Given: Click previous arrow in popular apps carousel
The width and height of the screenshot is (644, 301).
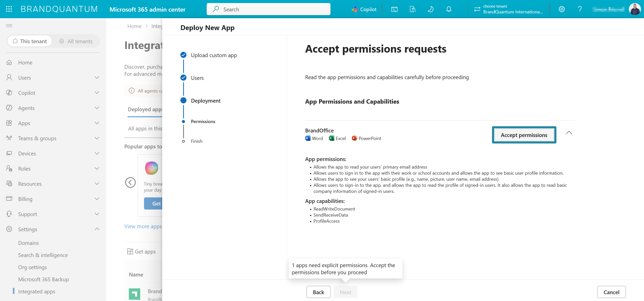Looking at the screenshot, I should click(130, 182).
